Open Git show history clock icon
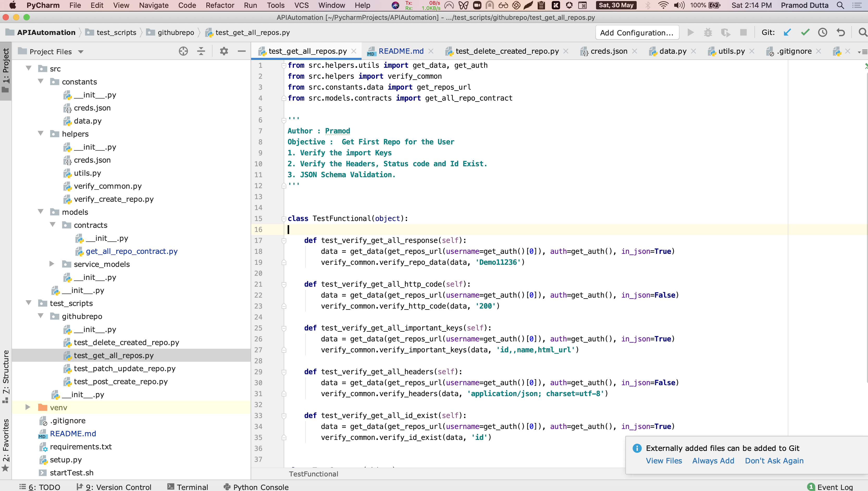868x491 pixels. tap(822, 32)
